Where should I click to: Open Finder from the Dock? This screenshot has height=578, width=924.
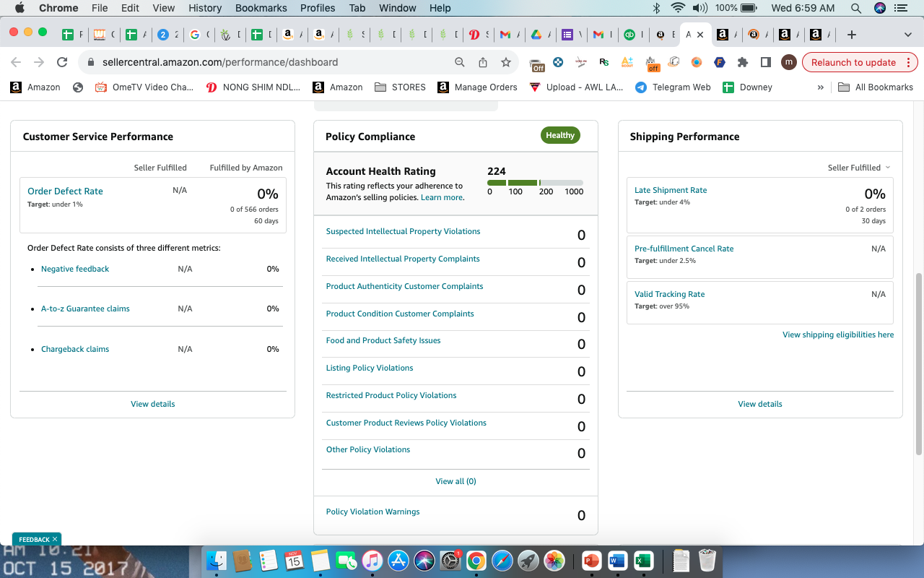pos(217,560)
